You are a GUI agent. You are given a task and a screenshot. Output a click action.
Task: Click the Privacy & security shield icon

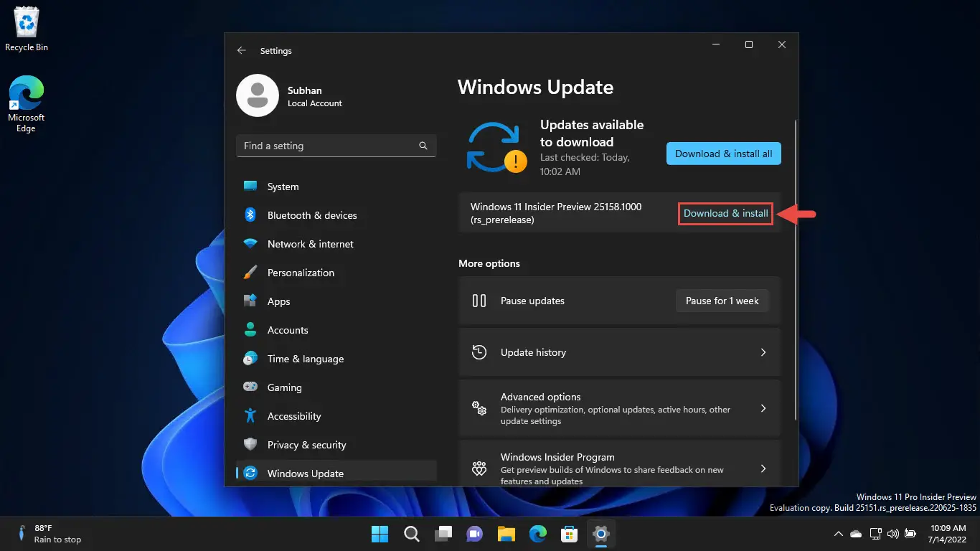pyautogui.click(x=250, y=445)
